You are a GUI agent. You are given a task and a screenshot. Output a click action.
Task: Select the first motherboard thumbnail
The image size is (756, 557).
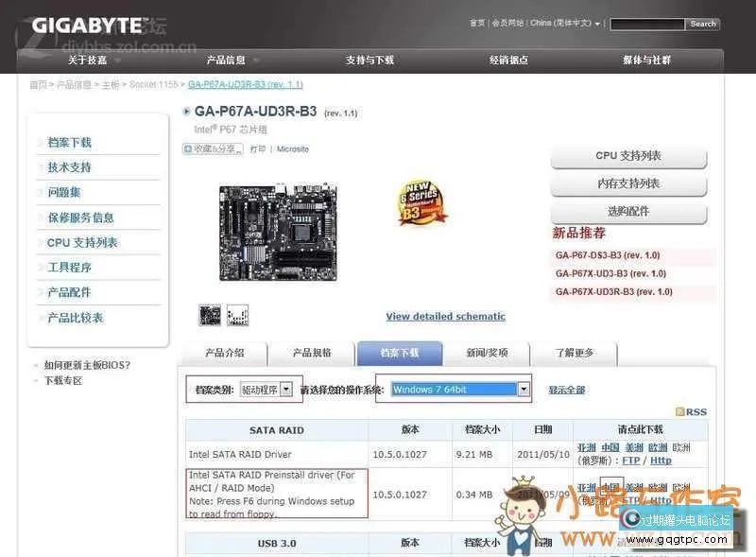[210, 315]
